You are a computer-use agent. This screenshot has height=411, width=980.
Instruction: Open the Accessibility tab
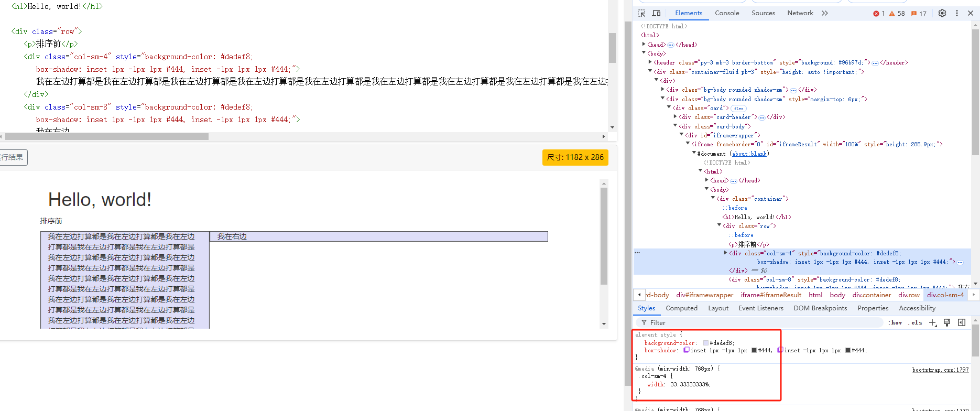click(917, 308)
